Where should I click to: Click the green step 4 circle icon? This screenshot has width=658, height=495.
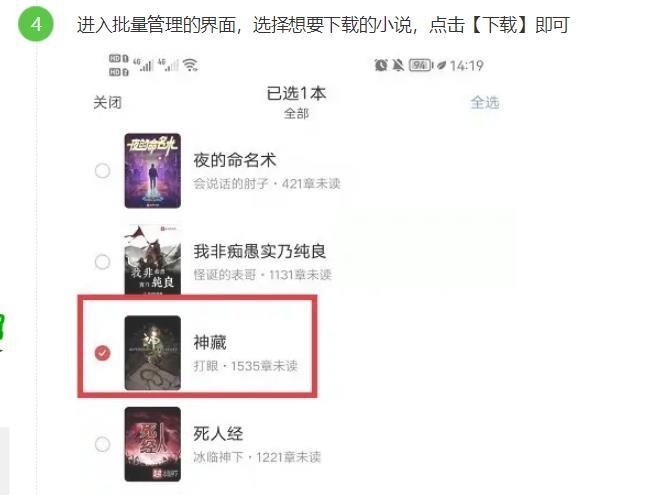[36, 24]
